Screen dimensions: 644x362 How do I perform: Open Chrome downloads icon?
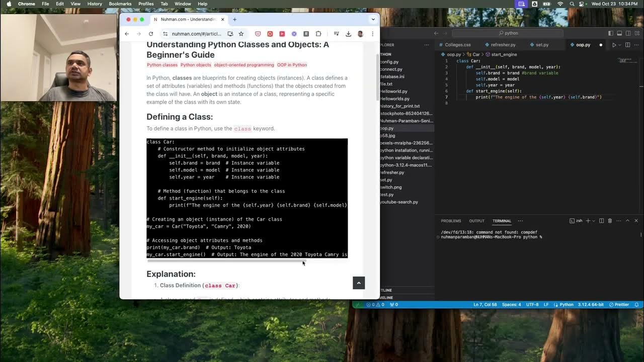pyautogui.click(x=348, y=34)
